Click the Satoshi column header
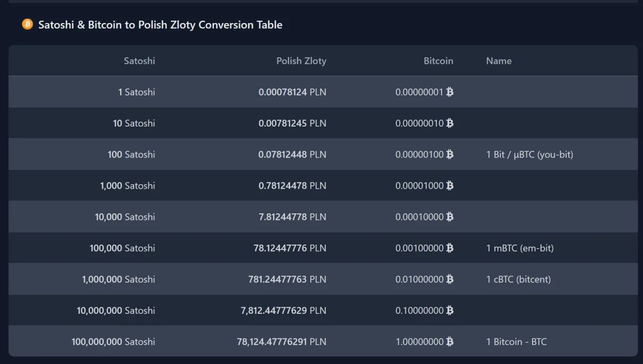This screenshot has height=364, width=643. click(140, 61)
